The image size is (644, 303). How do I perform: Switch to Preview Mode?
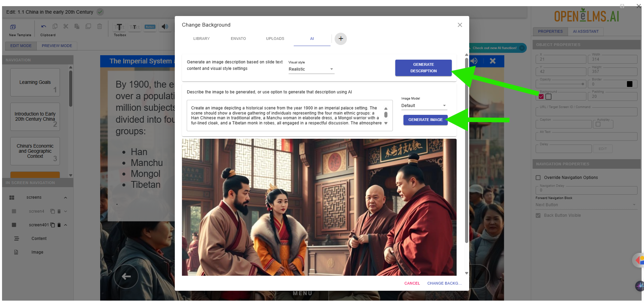pos(57,46)
